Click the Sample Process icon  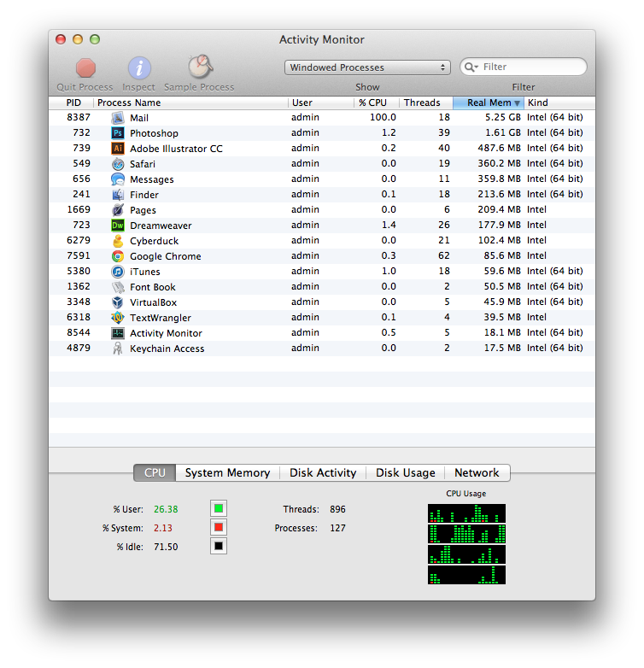(200, 67)
